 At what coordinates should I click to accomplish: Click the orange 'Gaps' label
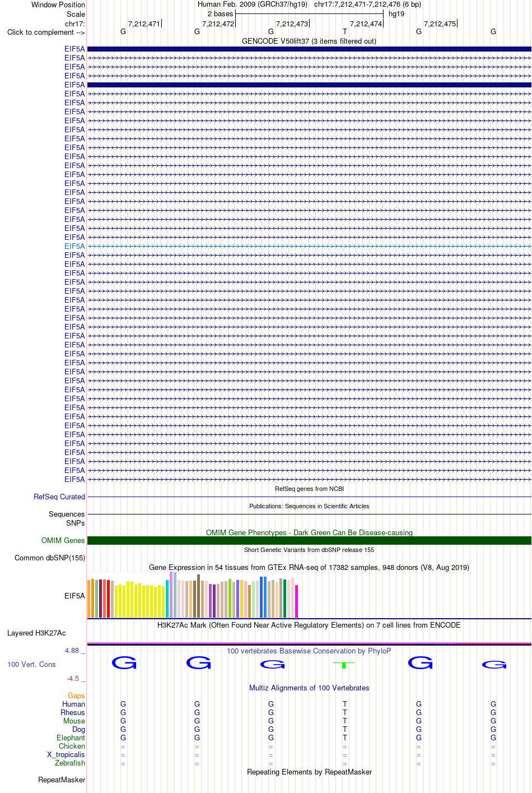(x=76, y=695)
